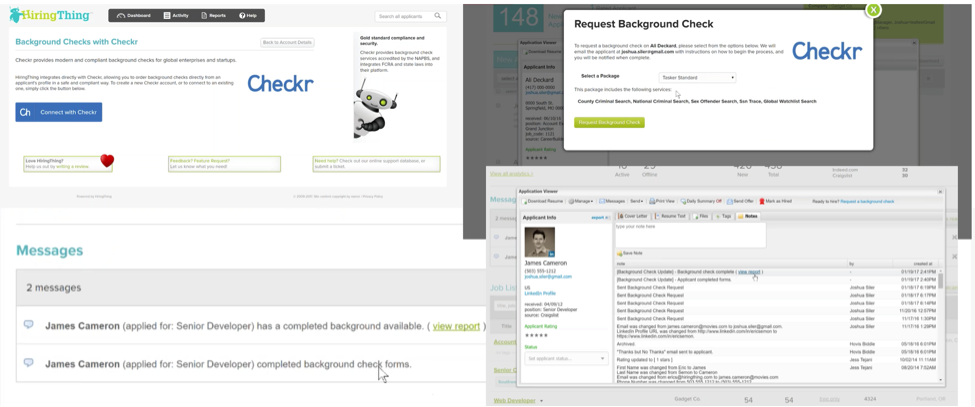Viewport: 975px width, 407px height.
Task: Click the type your note here field
Action: pos(690,236)
